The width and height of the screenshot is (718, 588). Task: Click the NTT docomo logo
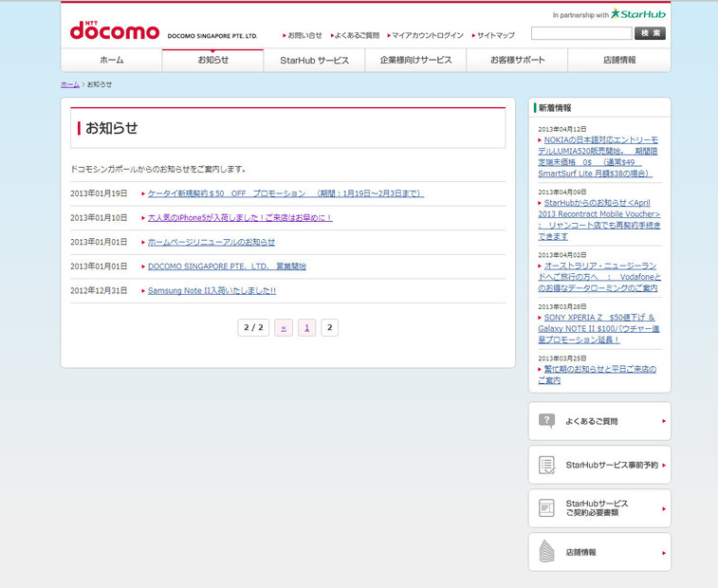pyautogui.click(x=115, y=30)
